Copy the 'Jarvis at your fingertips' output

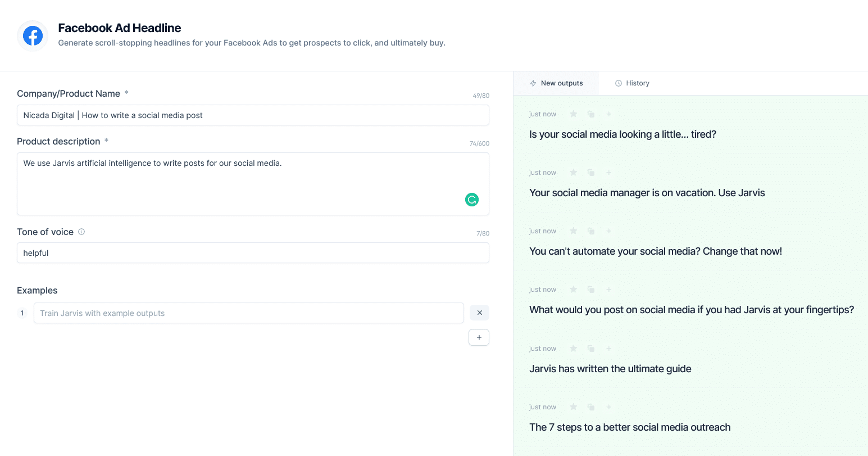pyautogui.click(x=591, y=290)
